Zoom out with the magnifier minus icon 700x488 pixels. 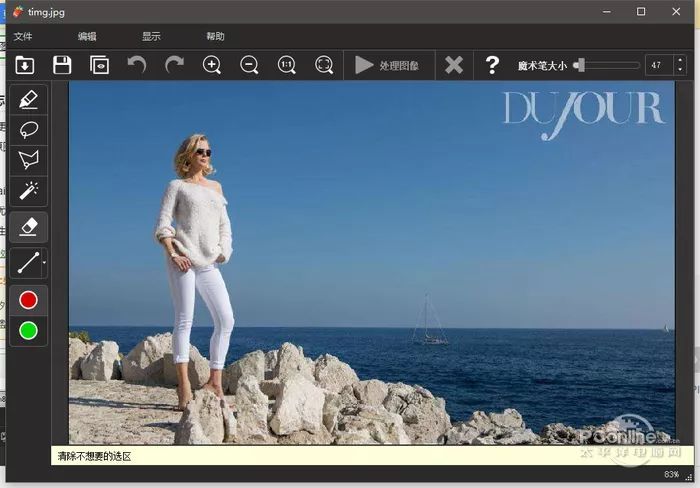pyautogui.click(x=249, y=65)
